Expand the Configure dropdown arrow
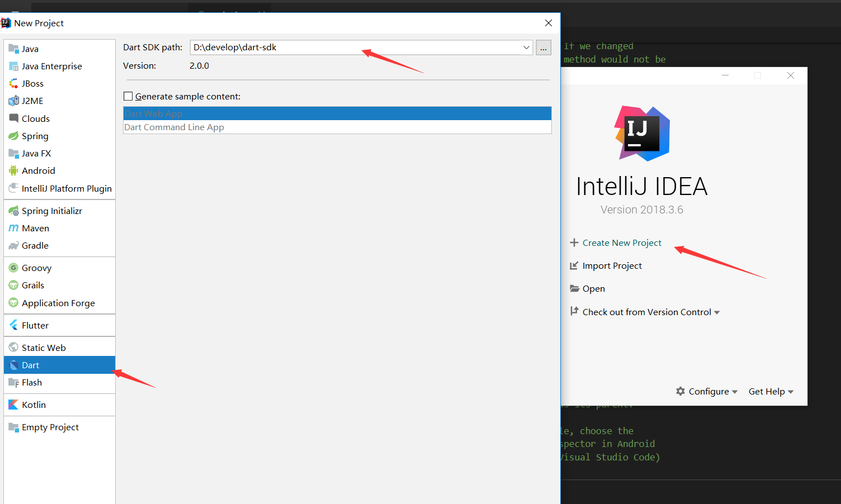The width and height of the screenshot is (841, 504). tap(735, 392)
